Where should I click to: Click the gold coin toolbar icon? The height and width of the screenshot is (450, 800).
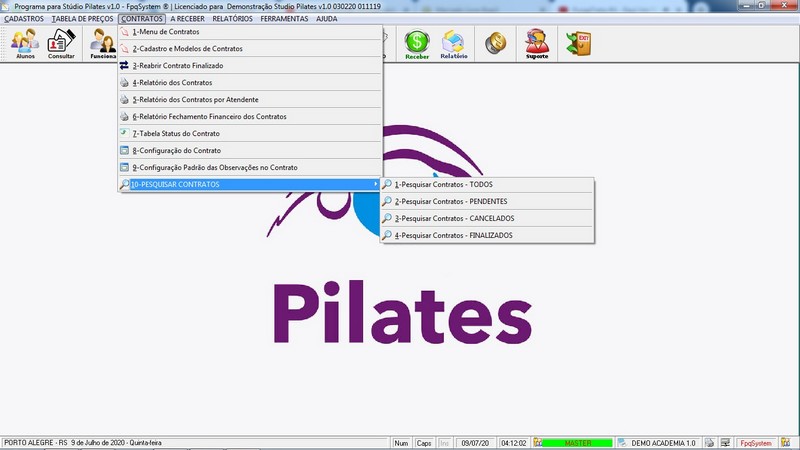[495, 43]
